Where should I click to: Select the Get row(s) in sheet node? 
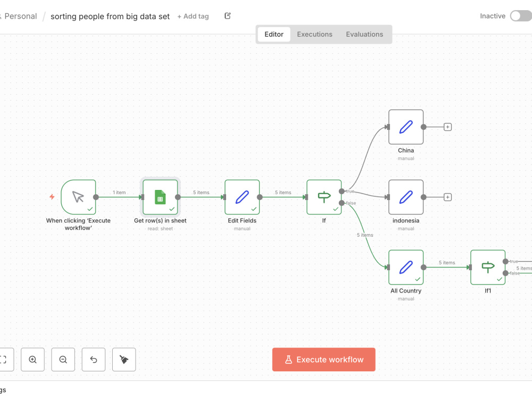click(x=160, y=197)
